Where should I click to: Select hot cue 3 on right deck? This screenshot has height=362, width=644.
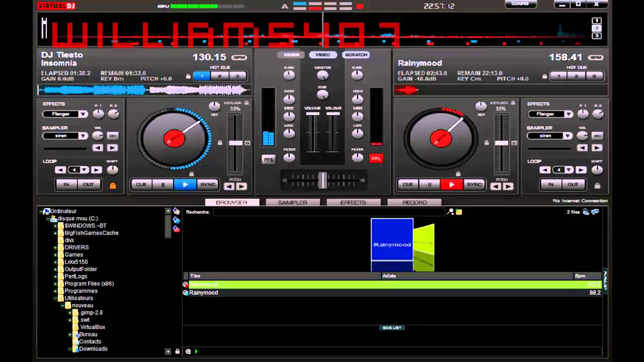(x=594, y=76)
